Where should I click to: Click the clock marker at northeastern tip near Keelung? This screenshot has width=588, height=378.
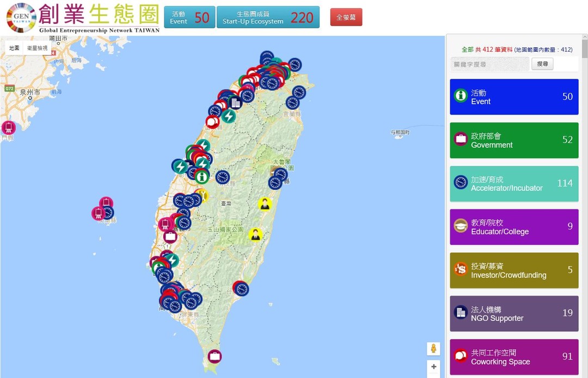[x=295, y=65]
